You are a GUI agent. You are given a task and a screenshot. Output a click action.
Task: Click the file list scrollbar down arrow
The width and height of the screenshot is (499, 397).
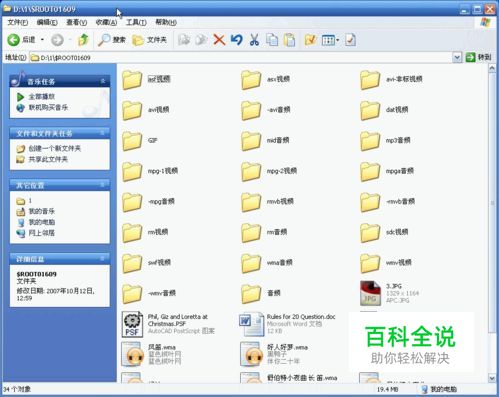(x=492, y=378)
